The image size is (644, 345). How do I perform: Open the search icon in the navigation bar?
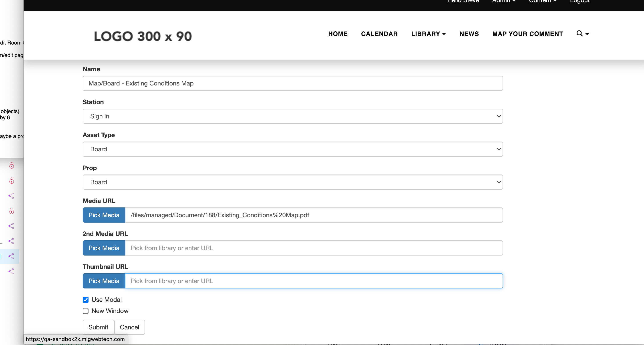click(582, 34)
